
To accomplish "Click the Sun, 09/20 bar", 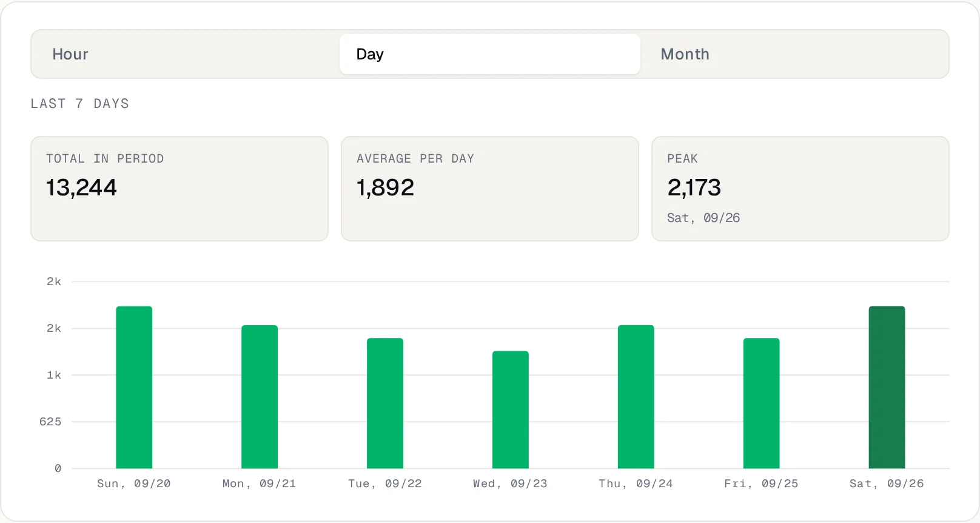I will pyautogui.click(x=134, y=387).
